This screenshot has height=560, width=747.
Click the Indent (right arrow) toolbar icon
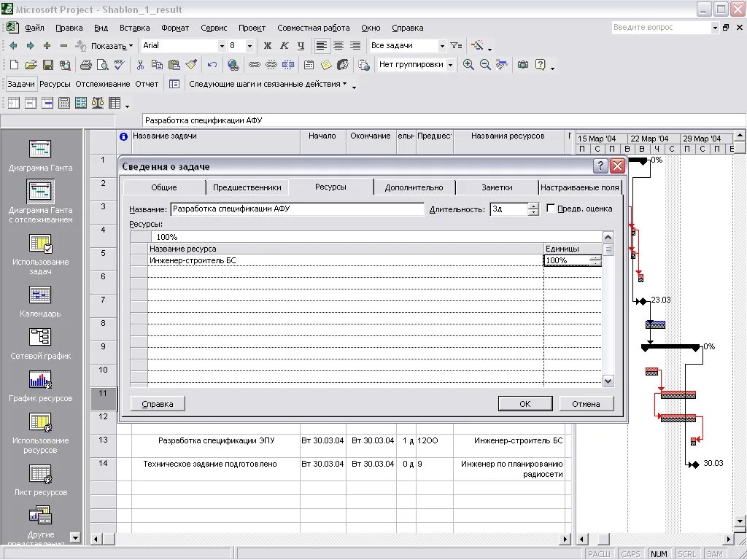pos(30,46)
